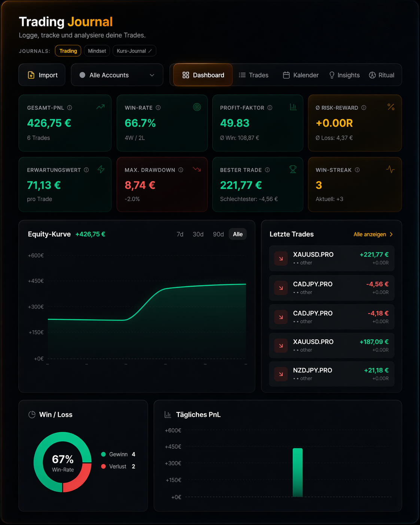Click the bar chart icon on Profit-Faktor card
The image size is (420, 525).
pyautogui.click(x=293, y=107)
